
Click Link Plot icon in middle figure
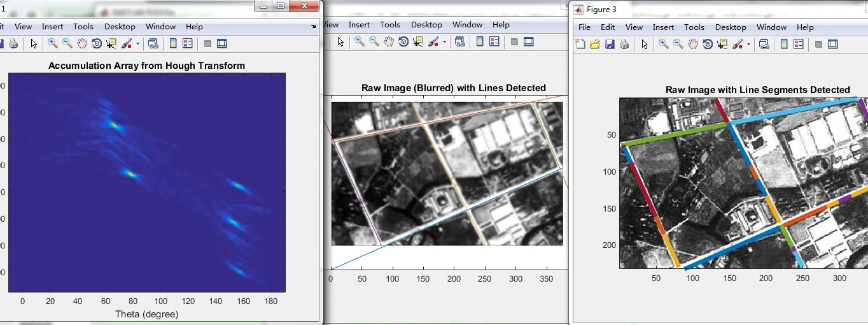click(459, 42)
